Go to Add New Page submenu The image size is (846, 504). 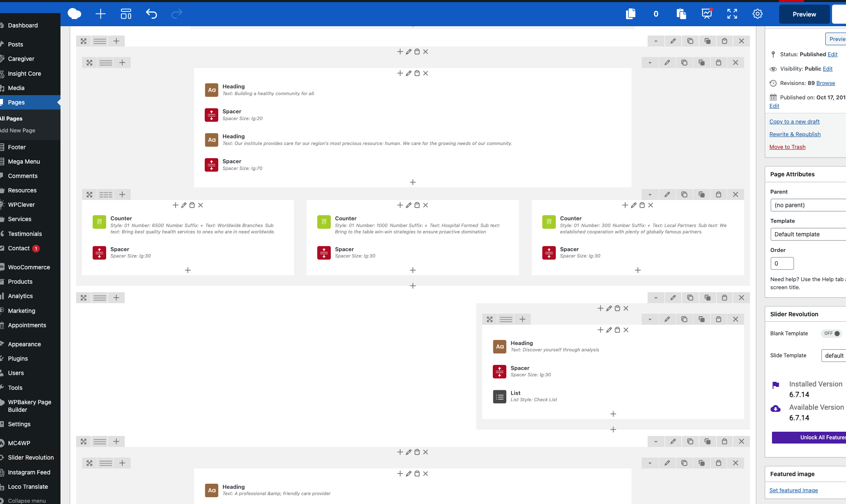(x=18, y=131)
